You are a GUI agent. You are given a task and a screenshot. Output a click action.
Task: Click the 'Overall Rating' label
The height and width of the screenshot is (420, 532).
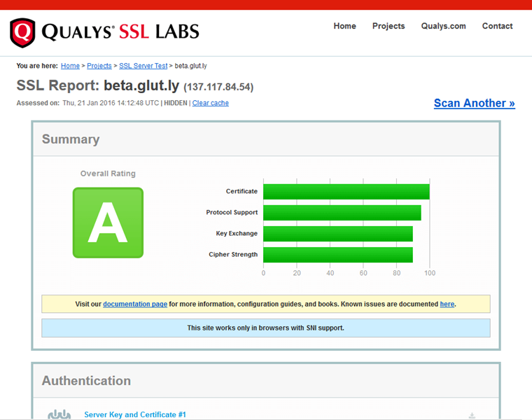point(108,174)
